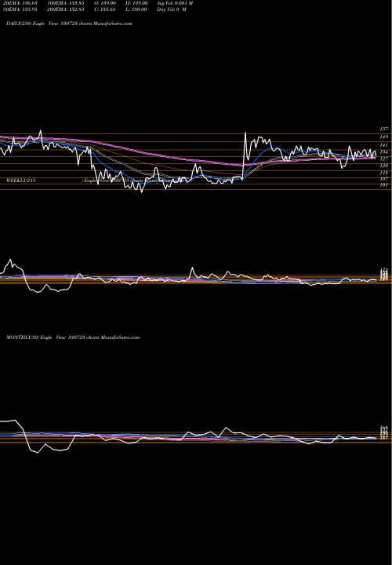392x565 pixels.
Task: Click the 113 price axis label
Action: coord(383,173)
